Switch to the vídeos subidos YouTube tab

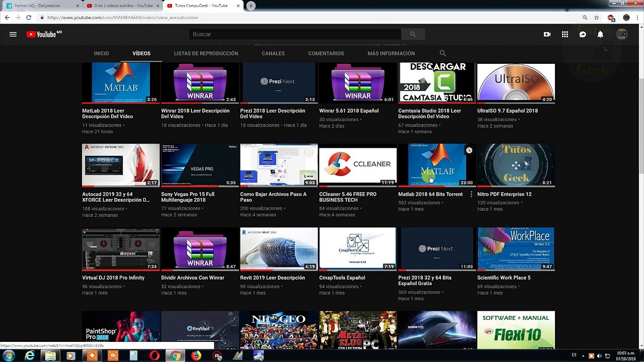(x=122, y=6)
